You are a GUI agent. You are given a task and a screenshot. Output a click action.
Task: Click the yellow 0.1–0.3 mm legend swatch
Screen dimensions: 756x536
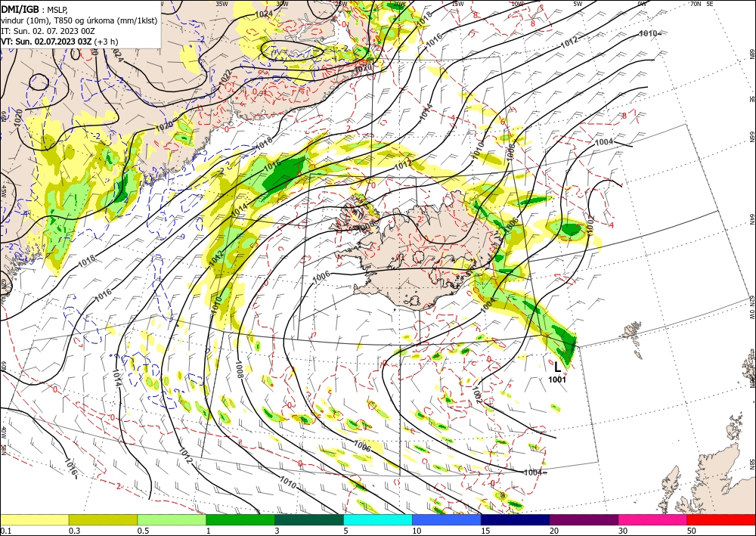34,520
